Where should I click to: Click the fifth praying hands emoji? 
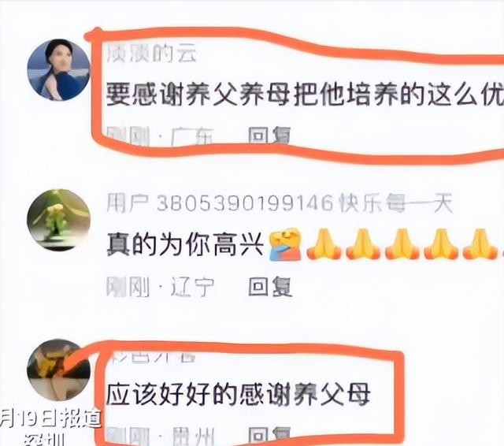(x=480, y=244)
